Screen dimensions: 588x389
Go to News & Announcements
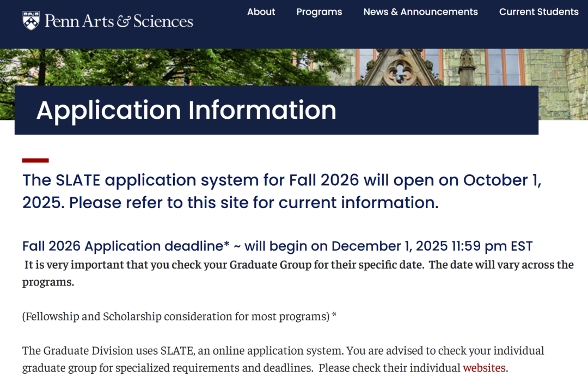(x=420, y=12)
